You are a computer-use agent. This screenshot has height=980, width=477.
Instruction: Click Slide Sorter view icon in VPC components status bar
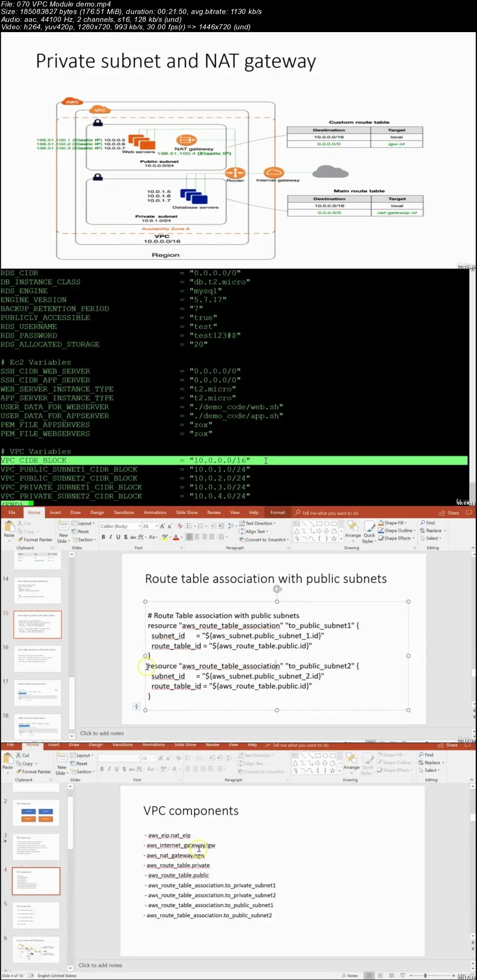click(x=380, y=975)
